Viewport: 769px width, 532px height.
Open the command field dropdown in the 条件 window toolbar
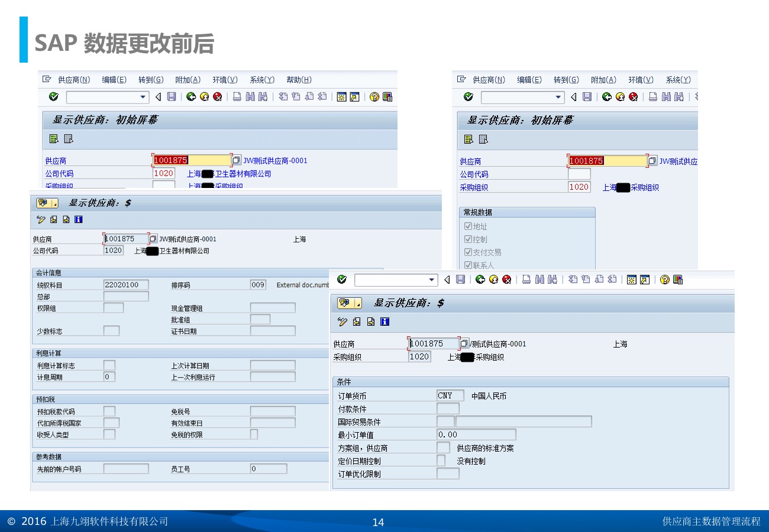431,280
